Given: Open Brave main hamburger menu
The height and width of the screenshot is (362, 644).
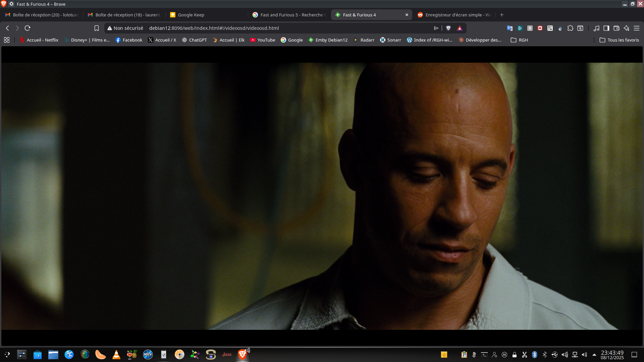Looking at the screenshot, I should coord(637,28).
